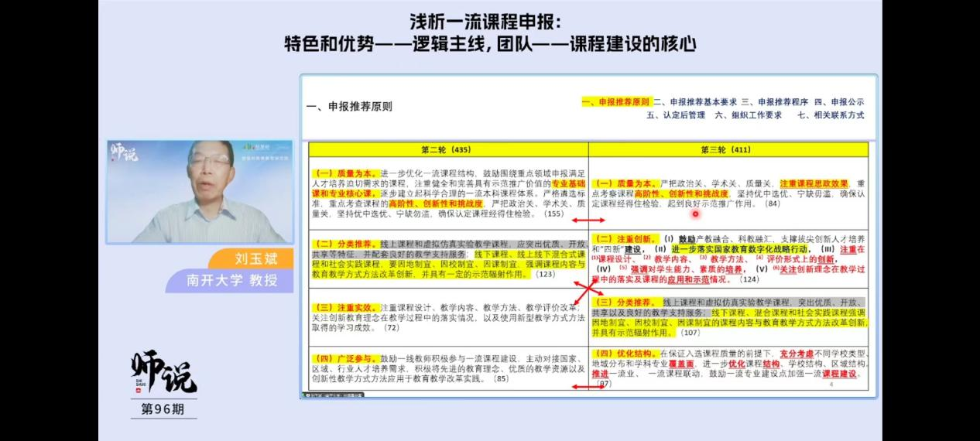Click the red laser pointer dot on the slide

(x=696, y=214)
